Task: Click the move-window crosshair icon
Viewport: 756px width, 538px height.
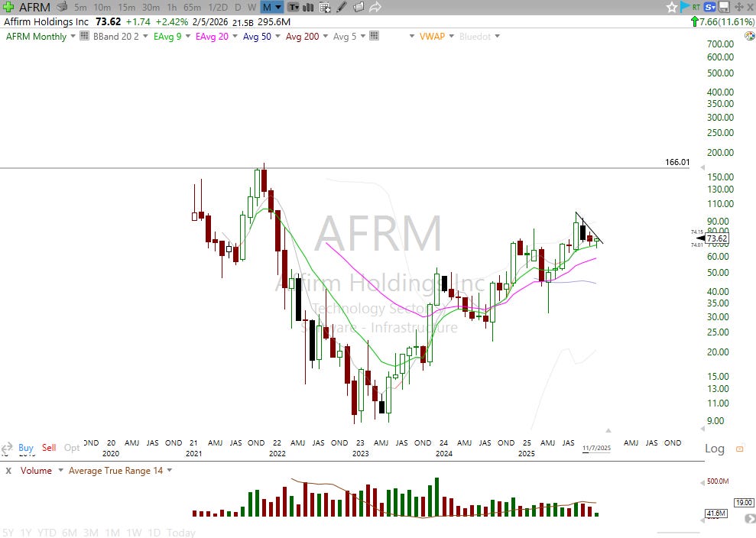Action: click(x=738, y=7)
